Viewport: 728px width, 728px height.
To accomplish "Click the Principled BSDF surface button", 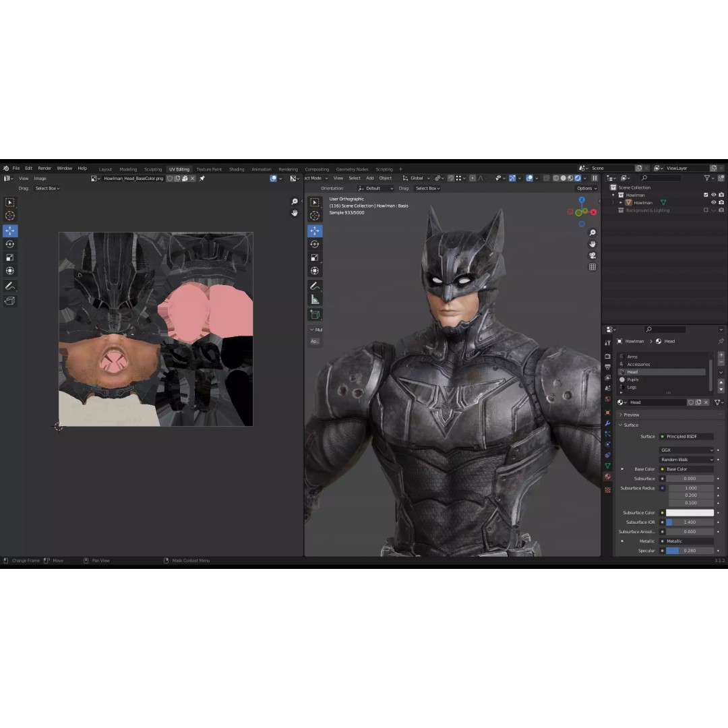I will [687, 436].
